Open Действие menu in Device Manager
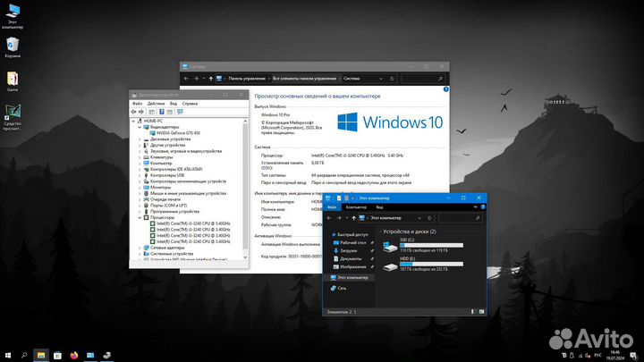This screenshot has height=362, width=644. click(156, 104)
